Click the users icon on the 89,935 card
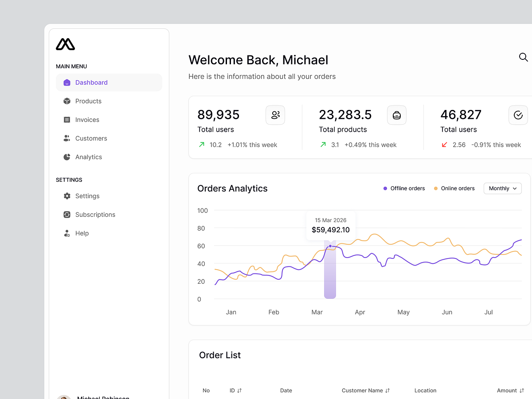This screenshot has width=532, height=399. point(275,115)
